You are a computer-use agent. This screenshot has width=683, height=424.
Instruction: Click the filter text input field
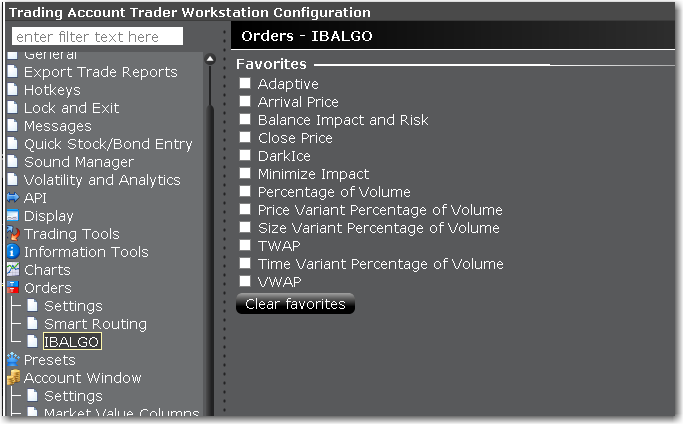pos(98,36)
